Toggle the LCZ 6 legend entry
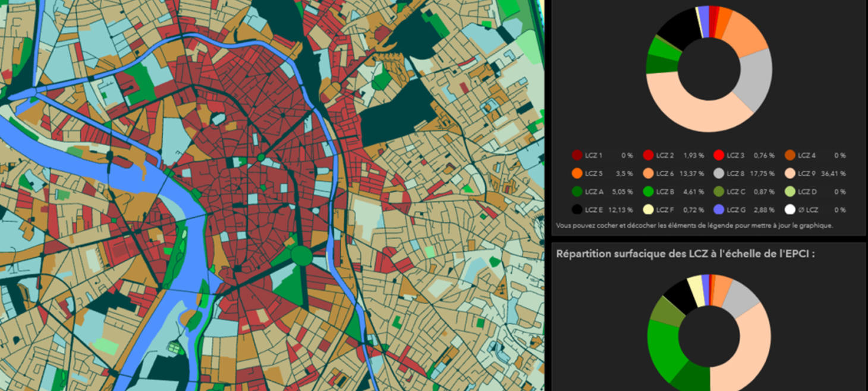 (648, 174)
